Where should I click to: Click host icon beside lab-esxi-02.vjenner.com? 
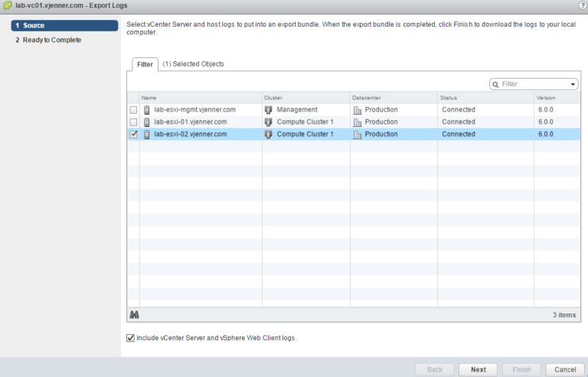coord(147,135)
